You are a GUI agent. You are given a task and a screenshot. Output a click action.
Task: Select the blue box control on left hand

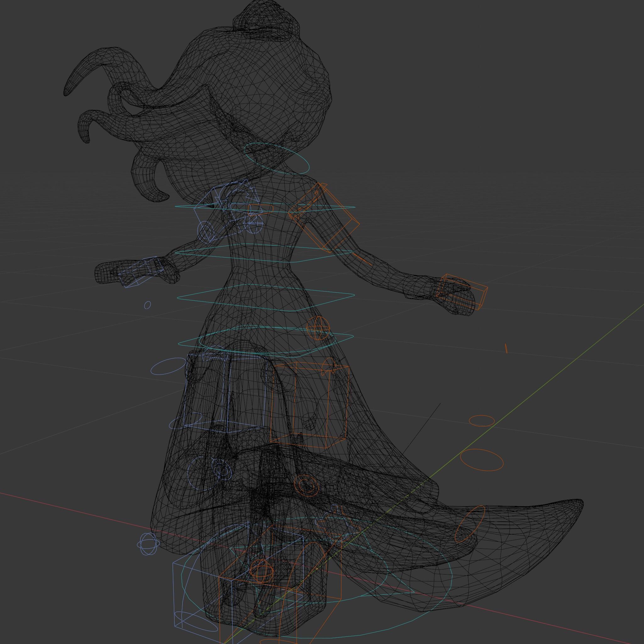pos(141,272)
